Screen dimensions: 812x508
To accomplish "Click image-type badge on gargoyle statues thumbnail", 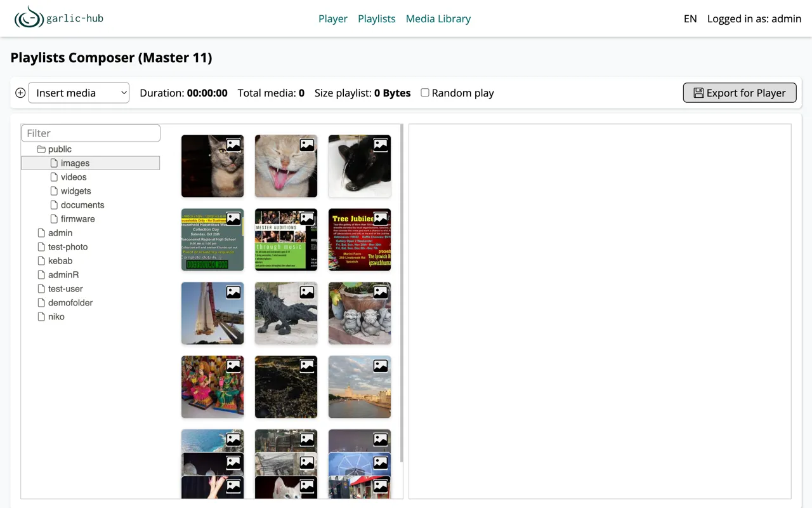I will click(381, 292).
